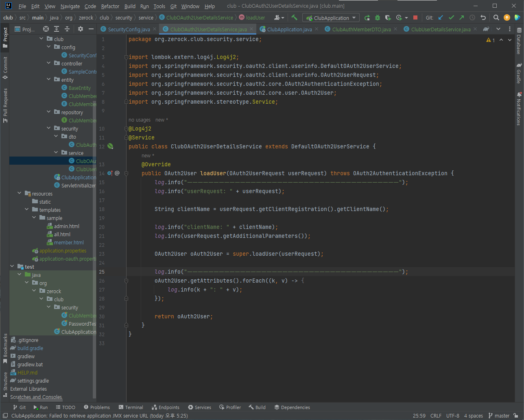
Task: Click the Build project hammer icon
Action: pos(294,17)
